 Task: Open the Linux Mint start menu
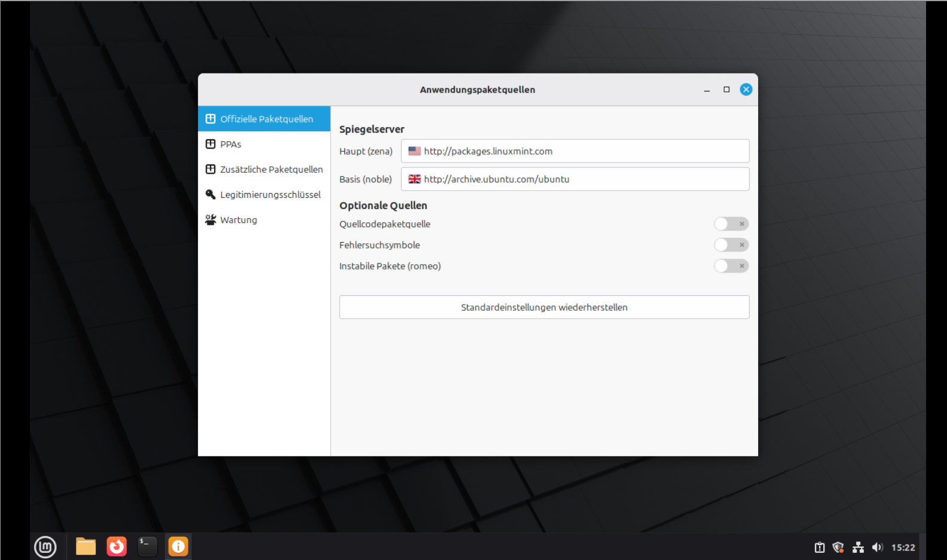click(45, 546)
